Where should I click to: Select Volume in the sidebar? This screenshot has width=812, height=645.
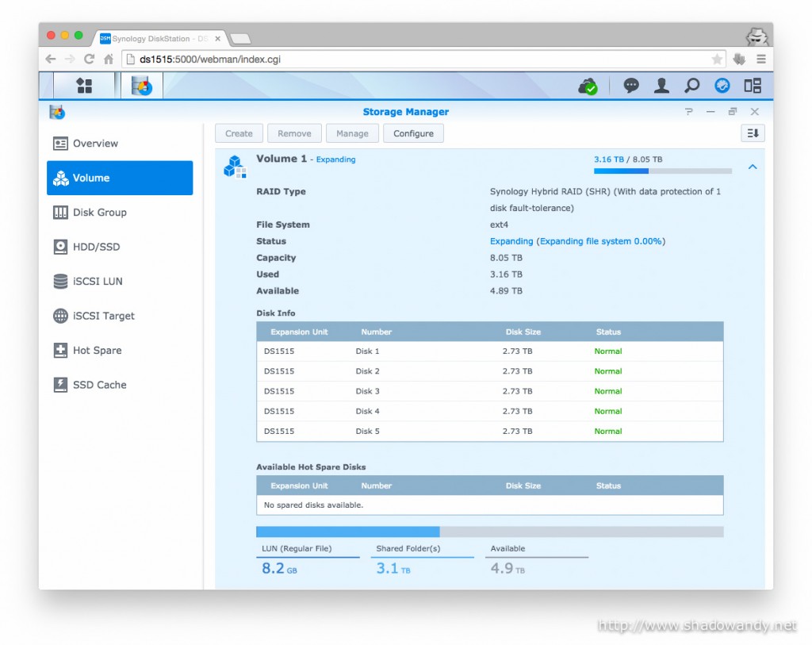[120, 178]
